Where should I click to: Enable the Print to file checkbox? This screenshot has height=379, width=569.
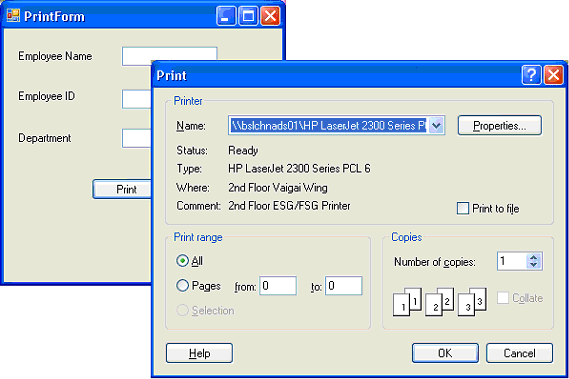point(463,208)
